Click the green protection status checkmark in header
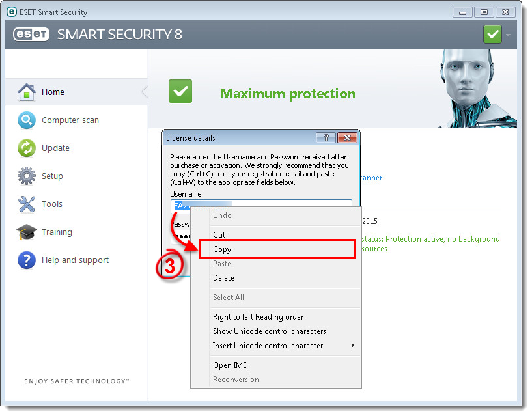This screenshot has height=416, width=532. [492, 35]
